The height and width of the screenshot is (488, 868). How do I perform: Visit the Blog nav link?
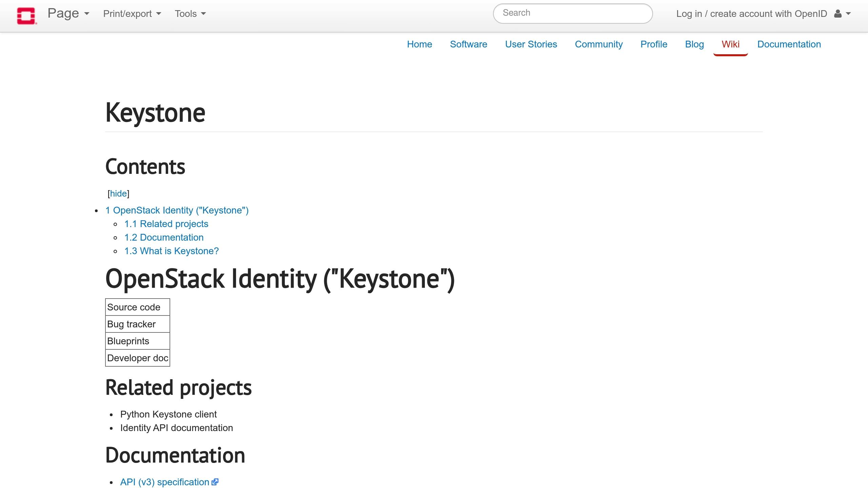coord(694,44)
